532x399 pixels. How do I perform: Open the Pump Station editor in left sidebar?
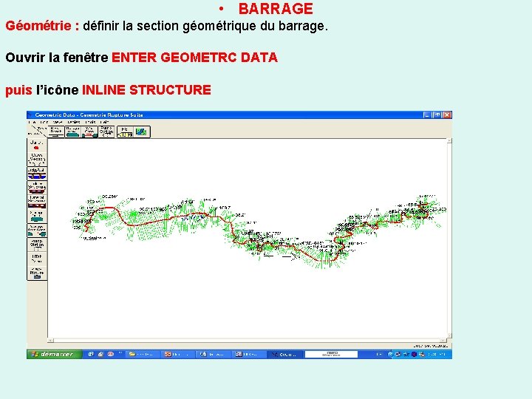[37, 245]
